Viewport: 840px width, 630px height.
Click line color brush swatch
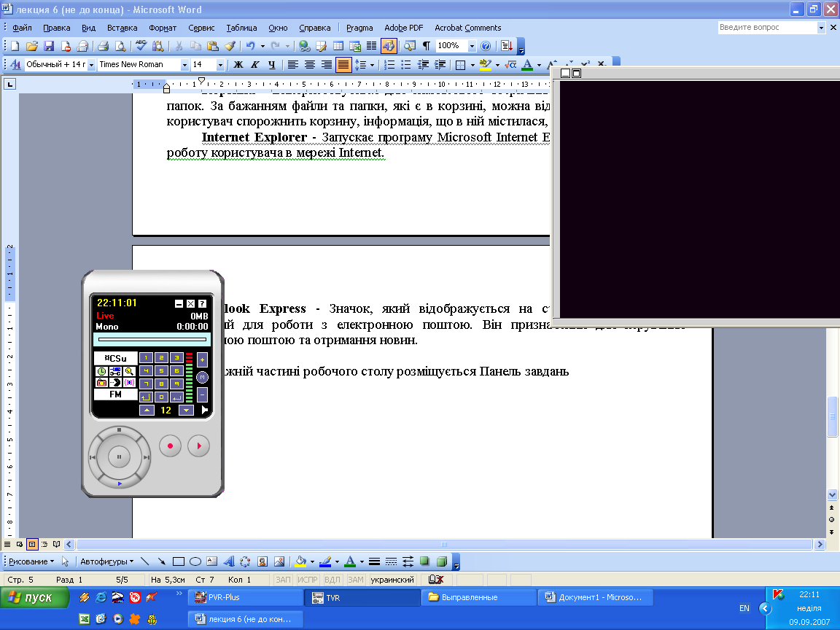pos(325,561)
